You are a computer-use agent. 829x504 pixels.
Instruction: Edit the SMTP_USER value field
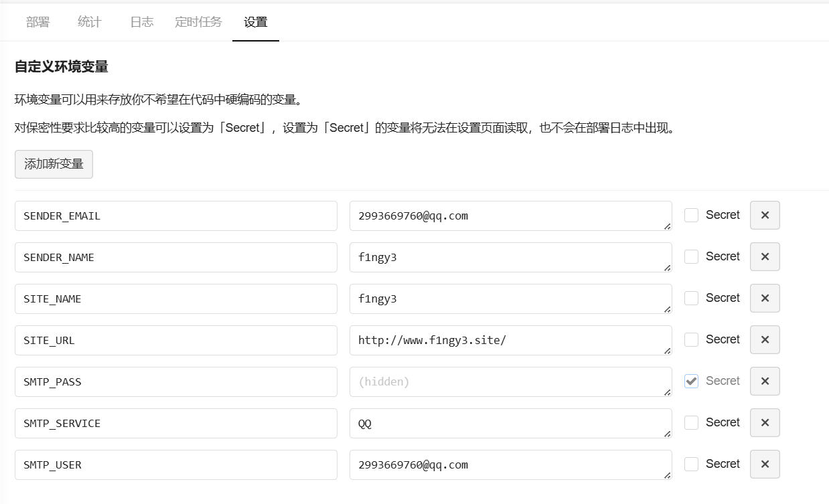[511, 465]
